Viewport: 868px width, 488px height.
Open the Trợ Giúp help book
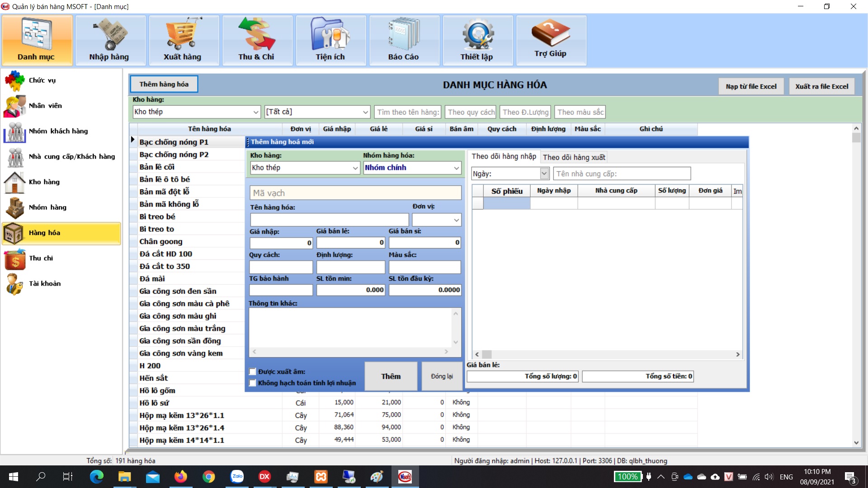[551, 40]
